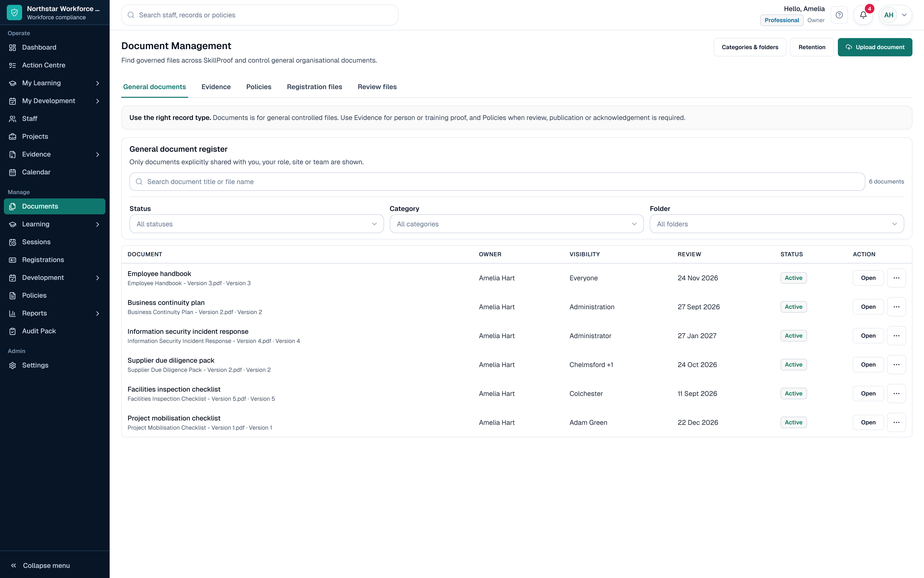Screen dimensions: 924x578
Task: Click the Policies file icon in sidebar
Action: click(x=13, y=296)
